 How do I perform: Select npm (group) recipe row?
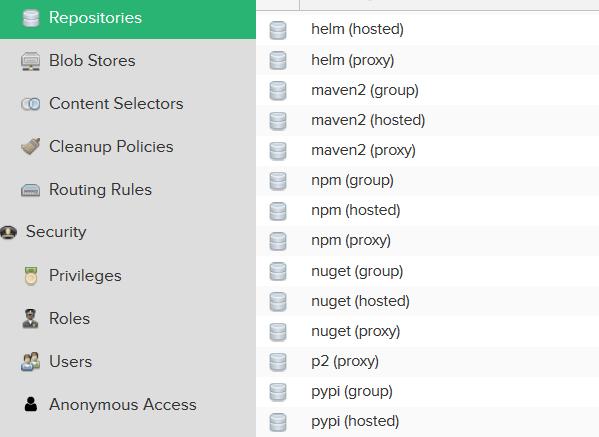point(427,181)
